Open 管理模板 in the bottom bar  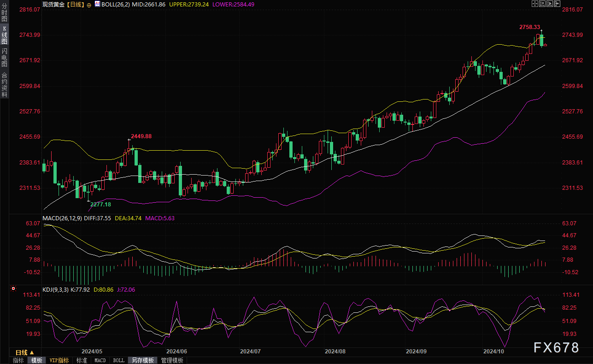(x=172, y=360)
